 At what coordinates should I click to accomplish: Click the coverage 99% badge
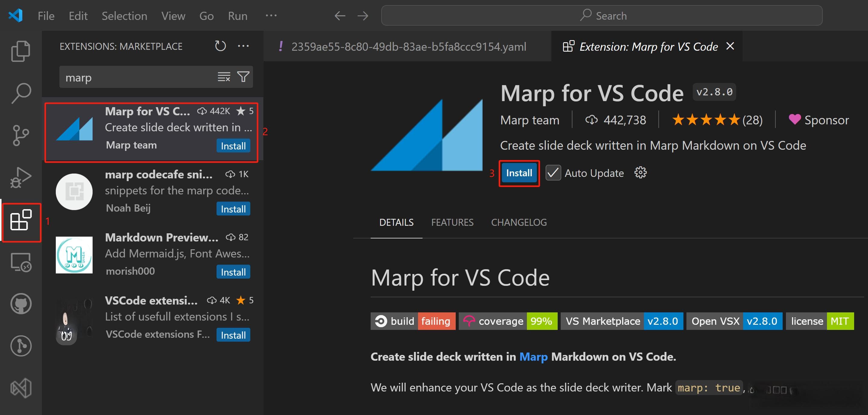point(508,321)
